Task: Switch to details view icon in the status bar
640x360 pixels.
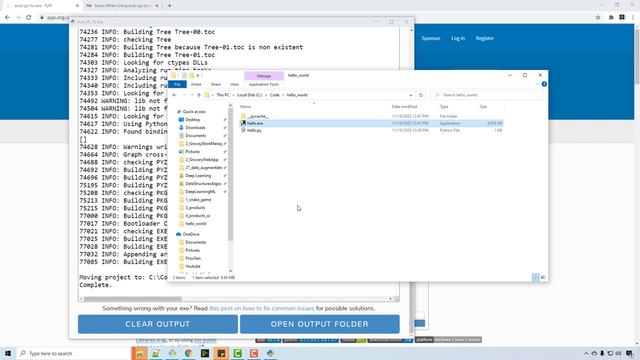Action: (x=536, y=278)
